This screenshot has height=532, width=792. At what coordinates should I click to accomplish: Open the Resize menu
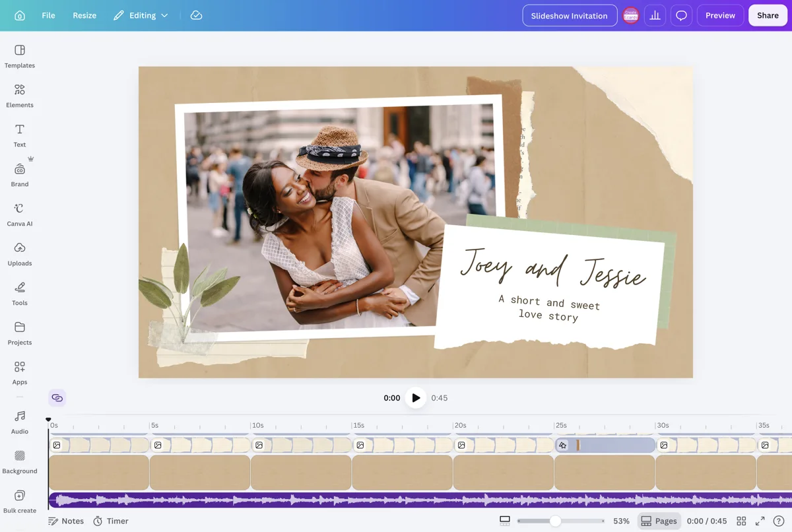click(84, 15)
